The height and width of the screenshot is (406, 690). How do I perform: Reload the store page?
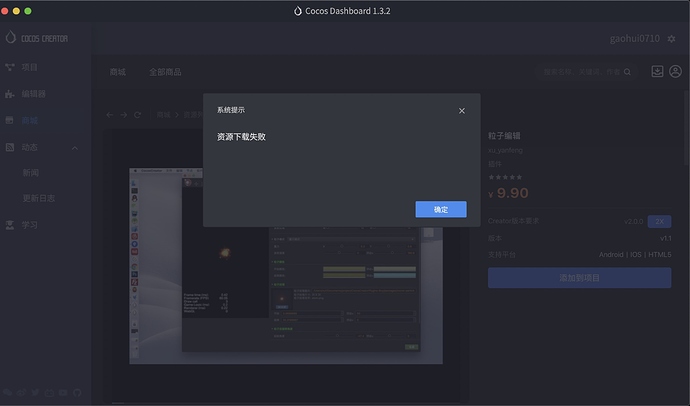click(x=137, y=115)
